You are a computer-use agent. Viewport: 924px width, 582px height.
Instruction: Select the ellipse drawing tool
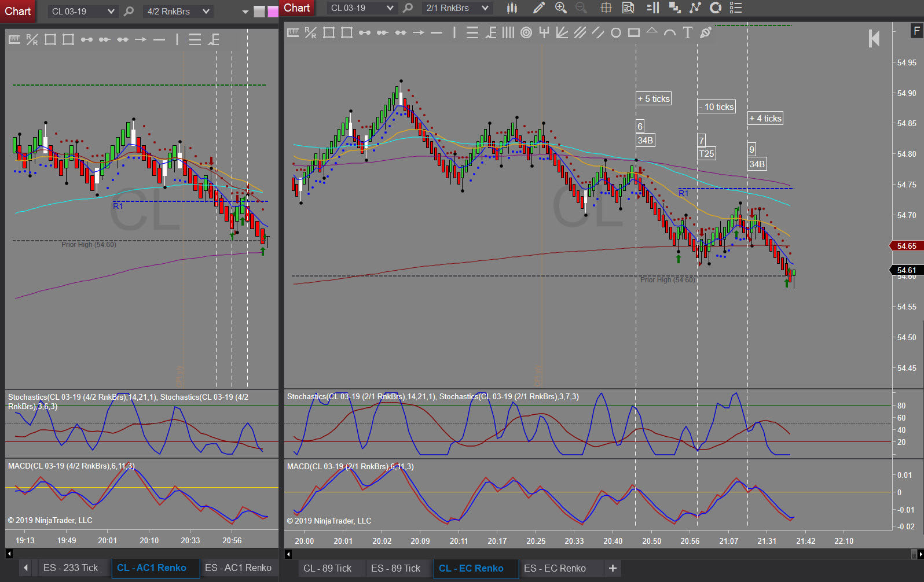pos(616,33)
